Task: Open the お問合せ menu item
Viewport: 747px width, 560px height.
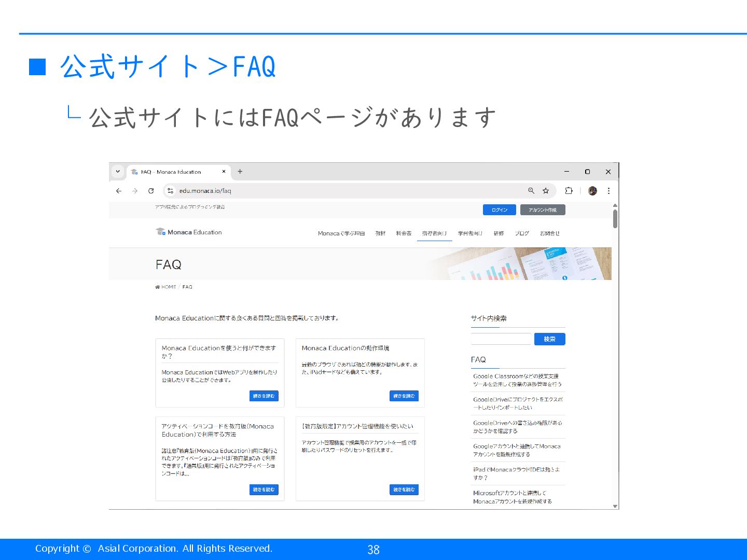Action: 550,233
